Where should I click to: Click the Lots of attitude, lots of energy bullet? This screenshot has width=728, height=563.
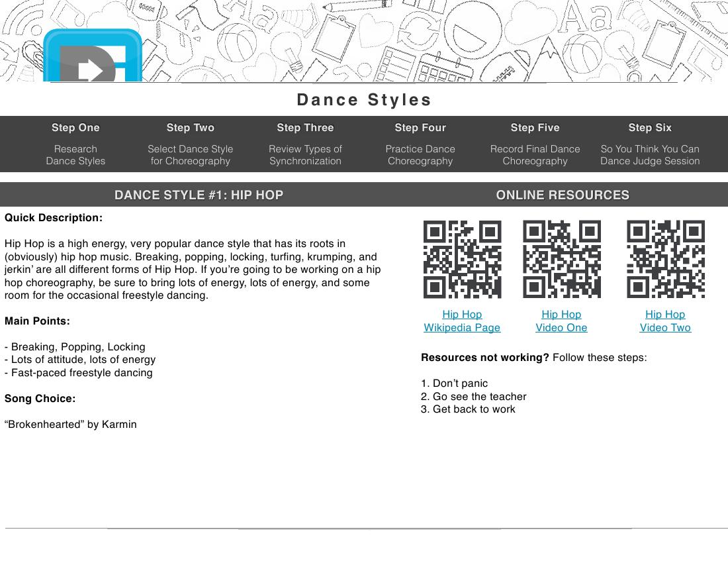tap(80, 360)
